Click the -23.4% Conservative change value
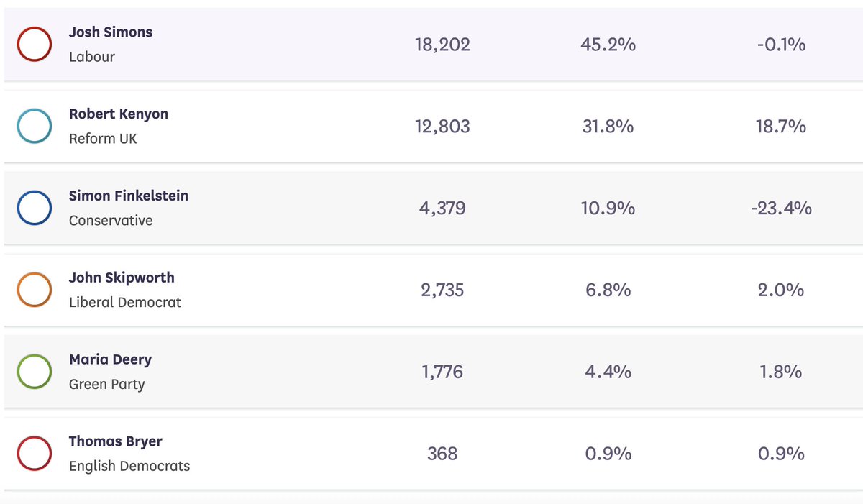This screenshot has height=504, width=863. click(781, 209)
